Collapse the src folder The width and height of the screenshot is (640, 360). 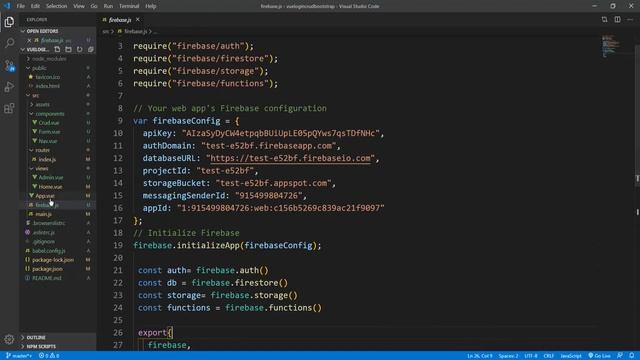point(36,95)
